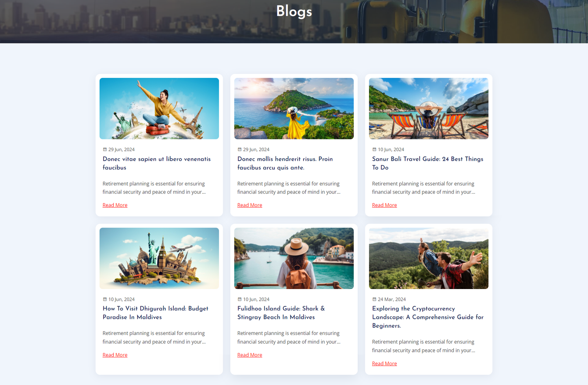Open title Exploring the Cryptocurrency Landscape
The height and width of the screenshot is (385, 588).
point(428,317)
